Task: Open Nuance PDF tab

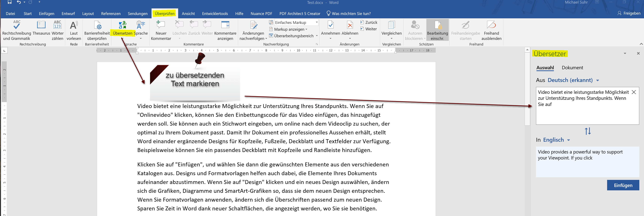Action: point(261,13)
